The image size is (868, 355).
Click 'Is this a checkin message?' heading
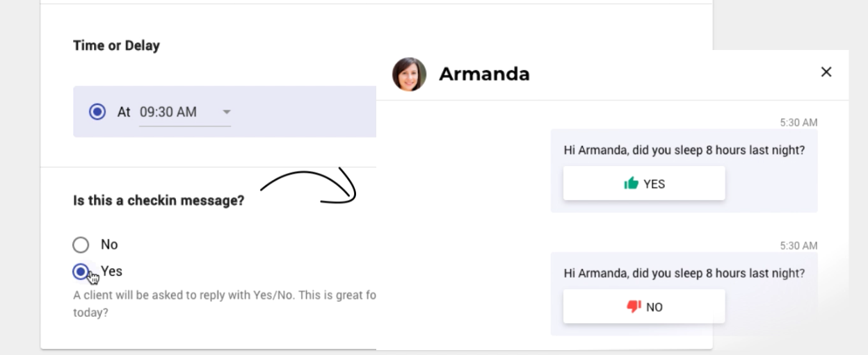tap(159, 201)
